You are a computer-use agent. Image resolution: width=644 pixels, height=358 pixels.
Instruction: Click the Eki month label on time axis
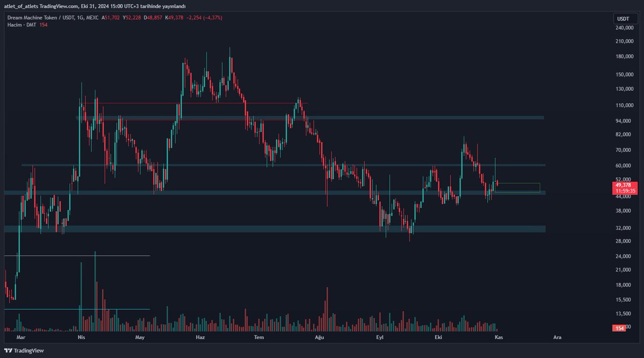[438, 338]
